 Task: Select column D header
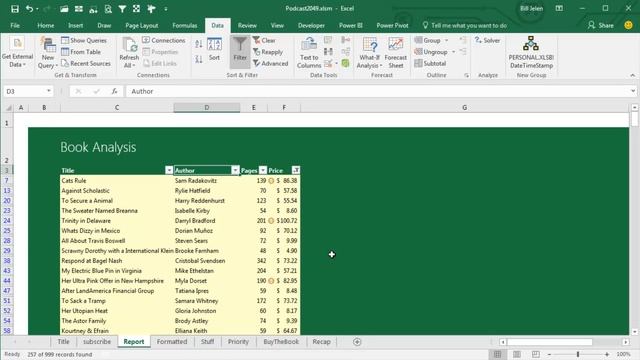click(x=207, y=107)
